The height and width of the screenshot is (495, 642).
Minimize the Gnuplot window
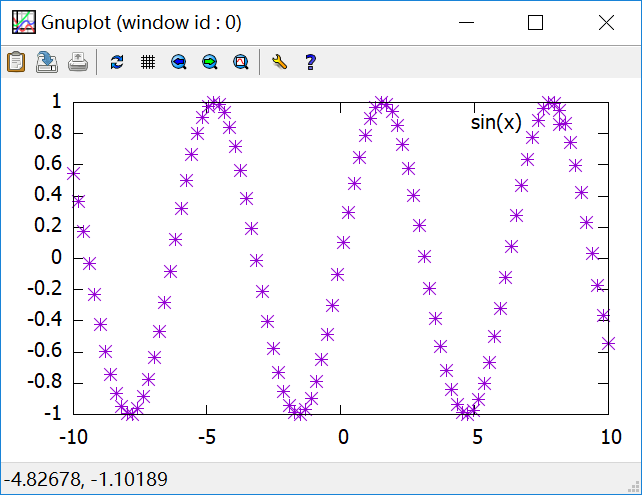[x=466, y=23]
